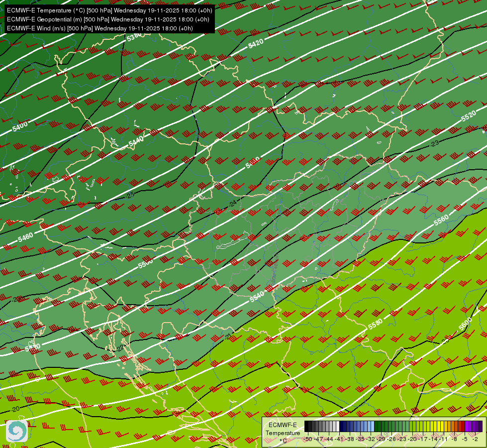Click the 5580 geopotential contour label
487x448 pixels.
(375, 325)
